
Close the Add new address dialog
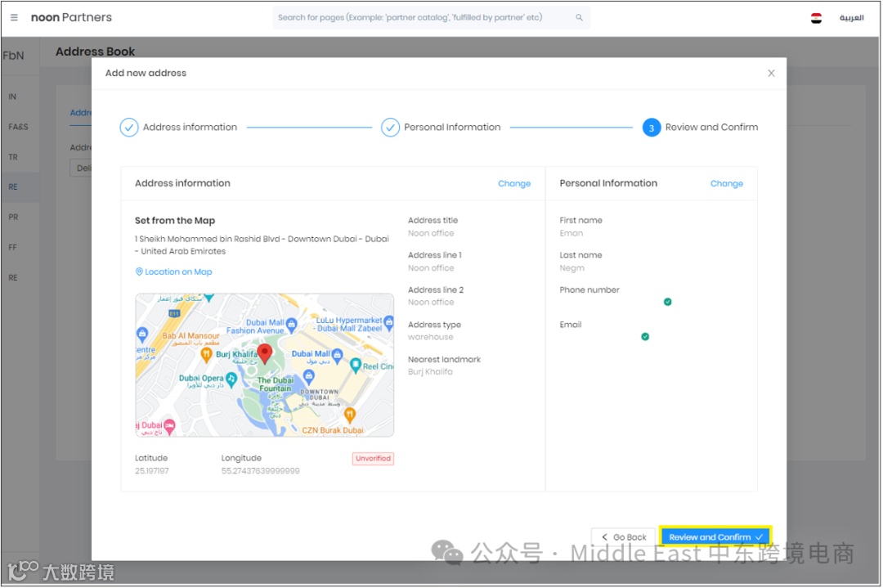(771, 74)
